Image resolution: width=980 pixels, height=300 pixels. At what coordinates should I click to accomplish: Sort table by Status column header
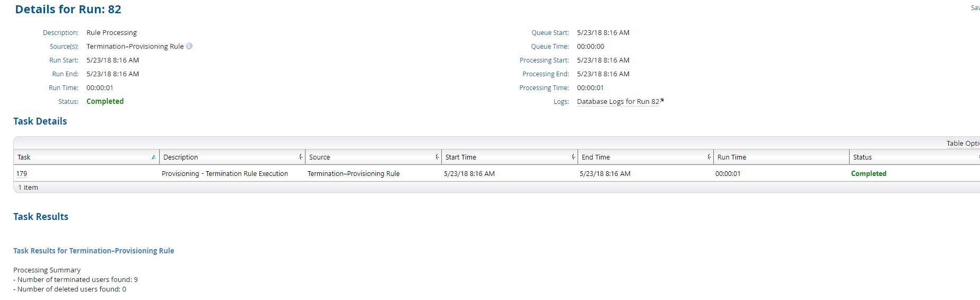[x=862, y=157]
